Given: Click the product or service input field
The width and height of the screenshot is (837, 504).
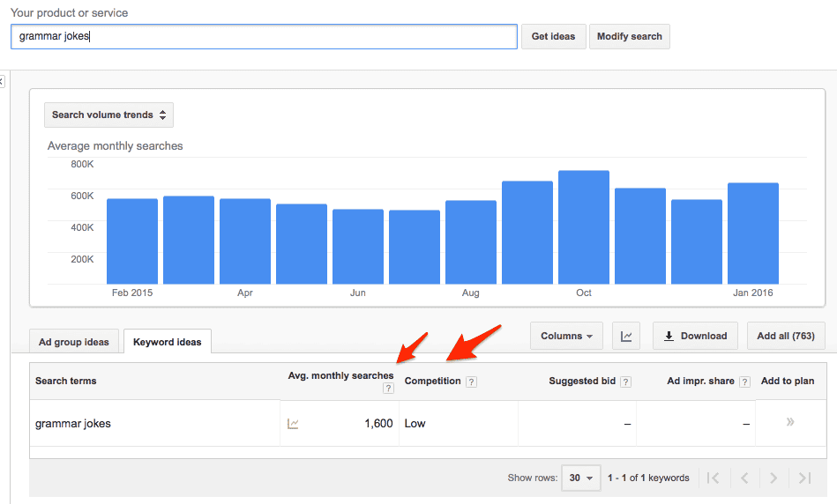Looking at the screenshot, I should (x=265, y=36).
